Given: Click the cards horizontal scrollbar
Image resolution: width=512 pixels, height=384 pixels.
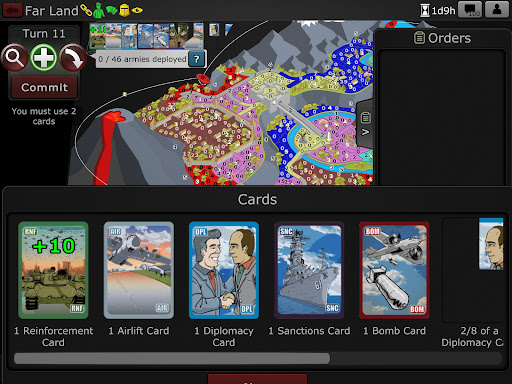Looking at the screenshot, I should click(172, 358).
